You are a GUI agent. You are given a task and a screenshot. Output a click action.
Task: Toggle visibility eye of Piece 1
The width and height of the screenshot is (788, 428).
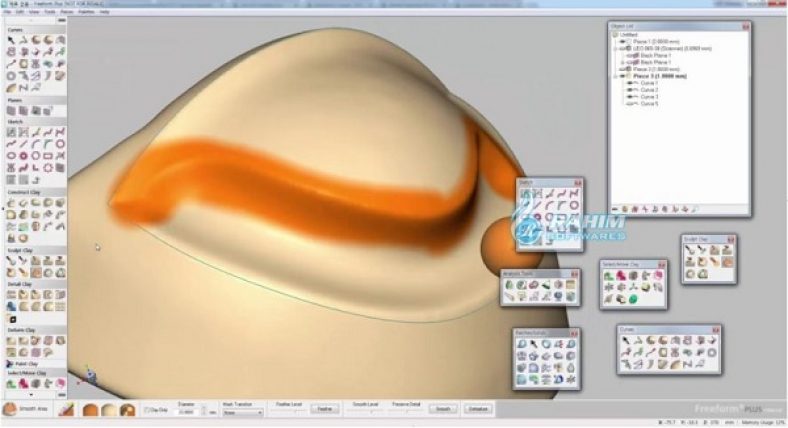point(622,42)
